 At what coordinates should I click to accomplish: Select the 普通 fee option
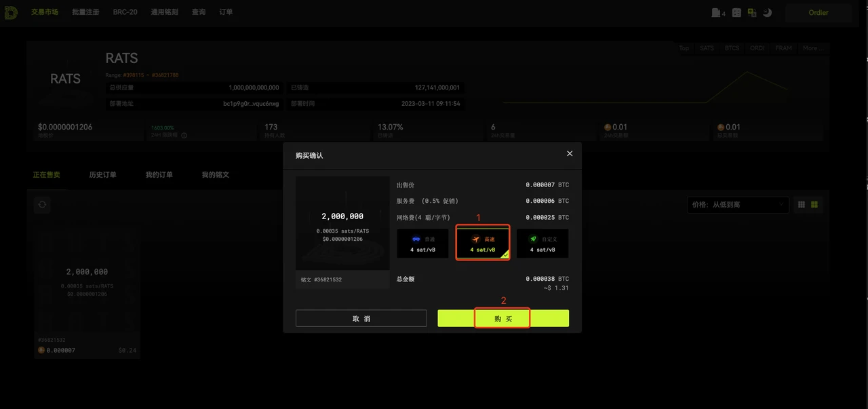tap(422, 244)
